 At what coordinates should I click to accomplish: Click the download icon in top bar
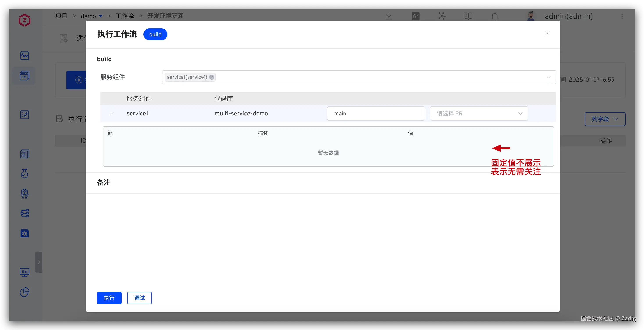tap(389, 16)
